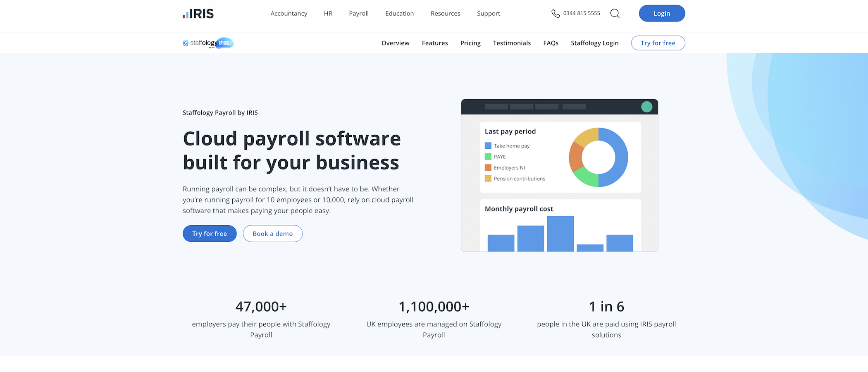Expand the HR navigation menu
868x372 pixels.
pos(328,14)
